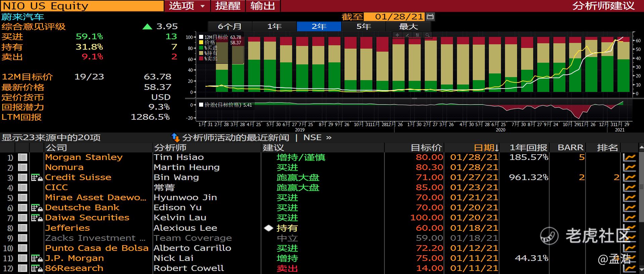Switch chart range to 最大

[408, 26]
